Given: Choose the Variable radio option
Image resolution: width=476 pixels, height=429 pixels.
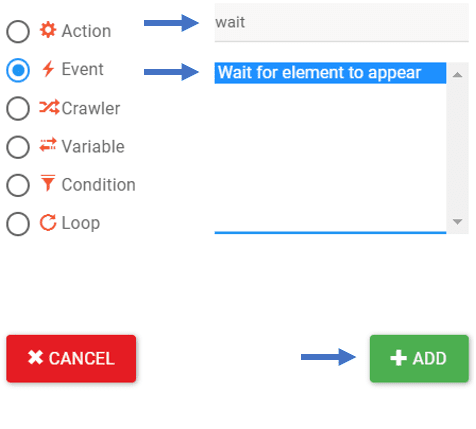Looking at the screenshot, I should 18,147.
